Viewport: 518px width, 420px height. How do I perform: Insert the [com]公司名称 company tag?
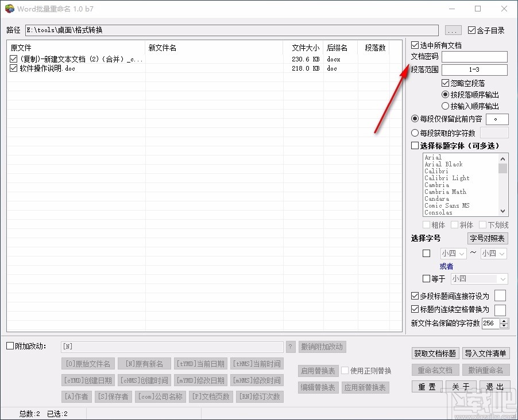(160, 396)
